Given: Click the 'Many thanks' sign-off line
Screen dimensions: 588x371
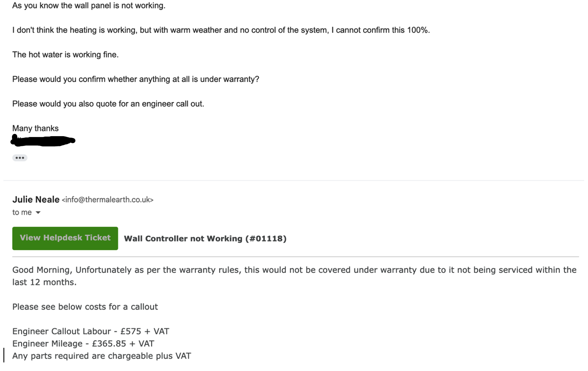Looking at the screenshot, I should point(36,128).
